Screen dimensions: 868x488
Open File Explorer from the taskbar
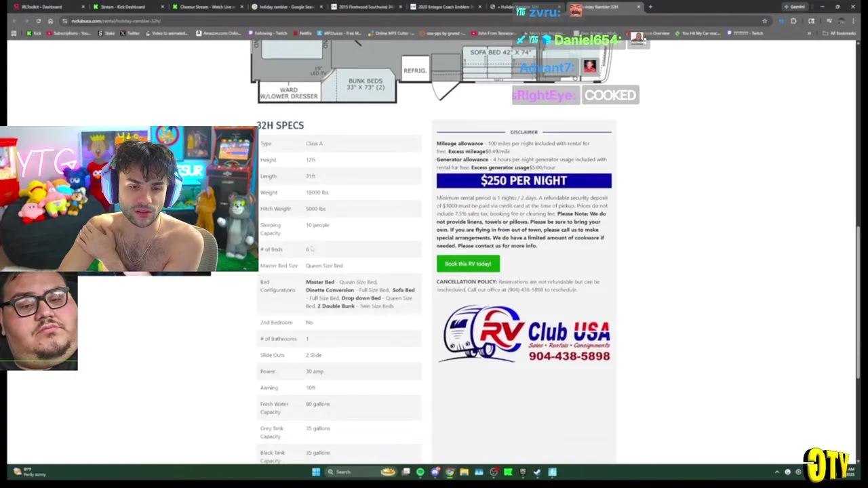pyautogui.click(x=464, y=472)
